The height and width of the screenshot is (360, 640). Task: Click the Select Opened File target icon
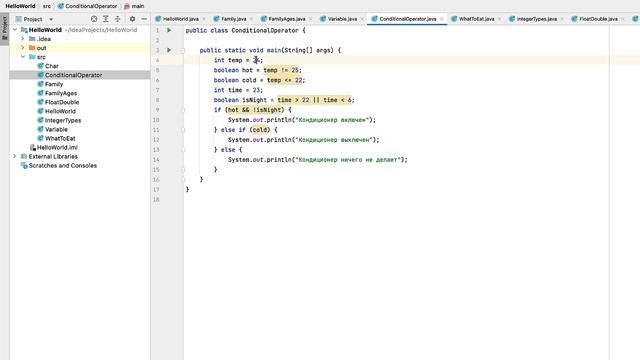[x=94, y=19]
